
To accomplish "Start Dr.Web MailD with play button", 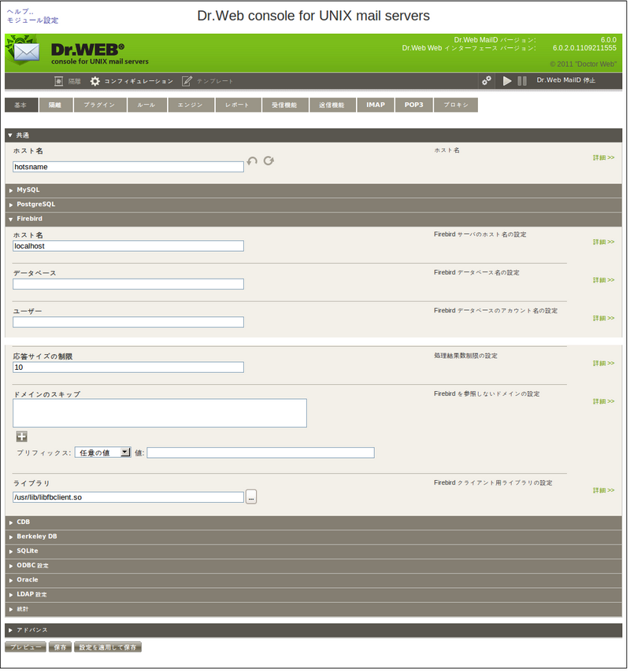I will (509, 81).
